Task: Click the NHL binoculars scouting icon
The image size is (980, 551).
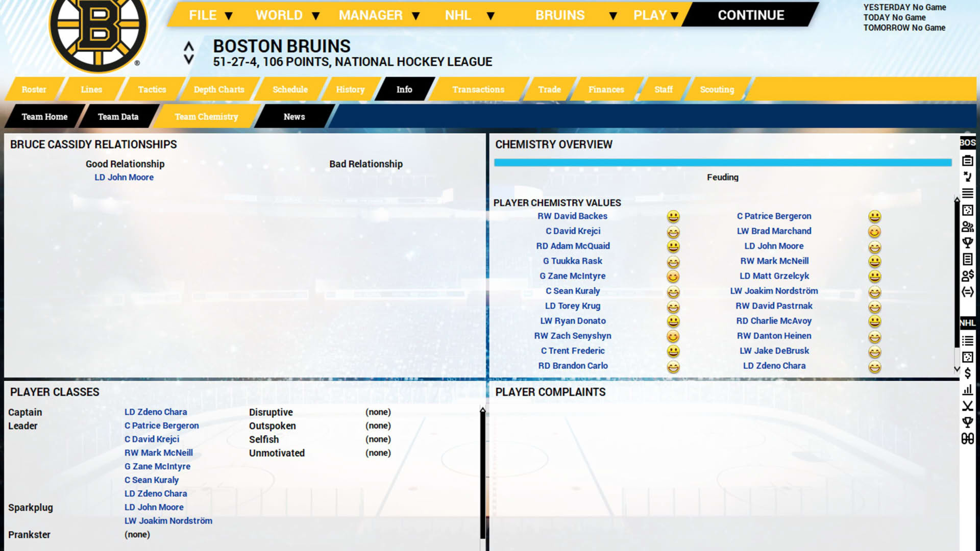Action: coord(967,438)
